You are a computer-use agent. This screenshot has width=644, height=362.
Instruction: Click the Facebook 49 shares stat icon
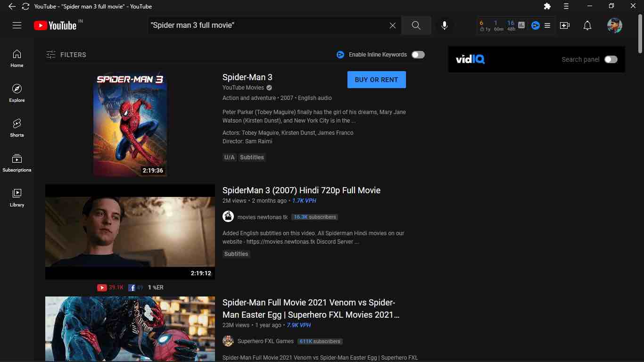coord(132,288)
